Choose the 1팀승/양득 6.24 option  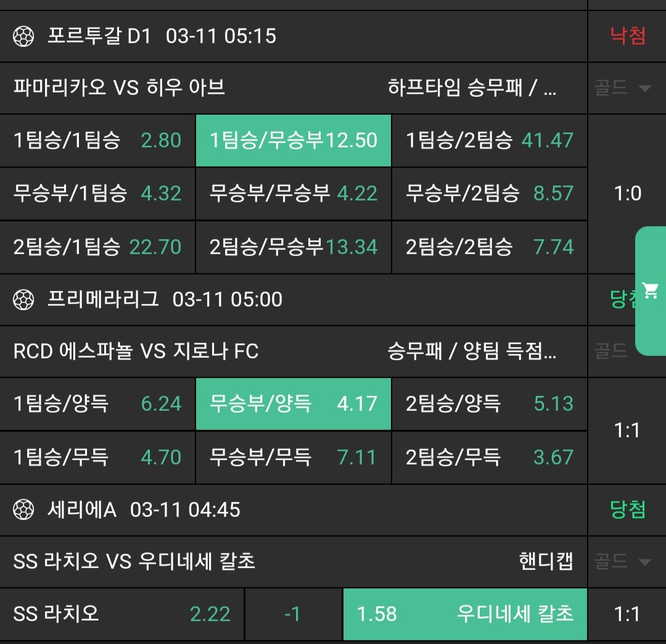pos(97,404)
